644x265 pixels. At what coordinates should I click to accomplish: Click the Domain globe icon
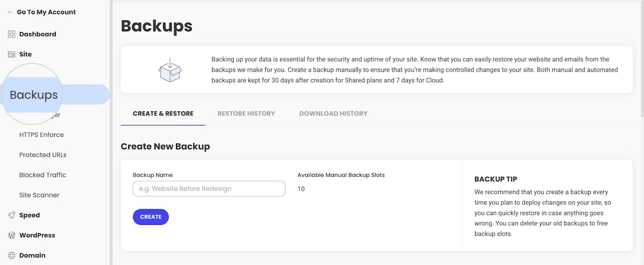coord(11,255)
